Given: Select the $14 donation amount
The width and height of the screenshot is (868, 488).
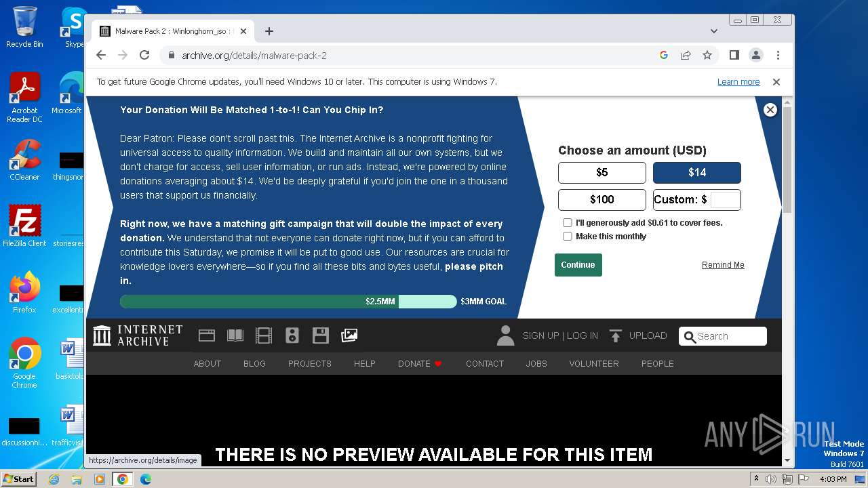Looking at the screenshot, I should 697,173.
